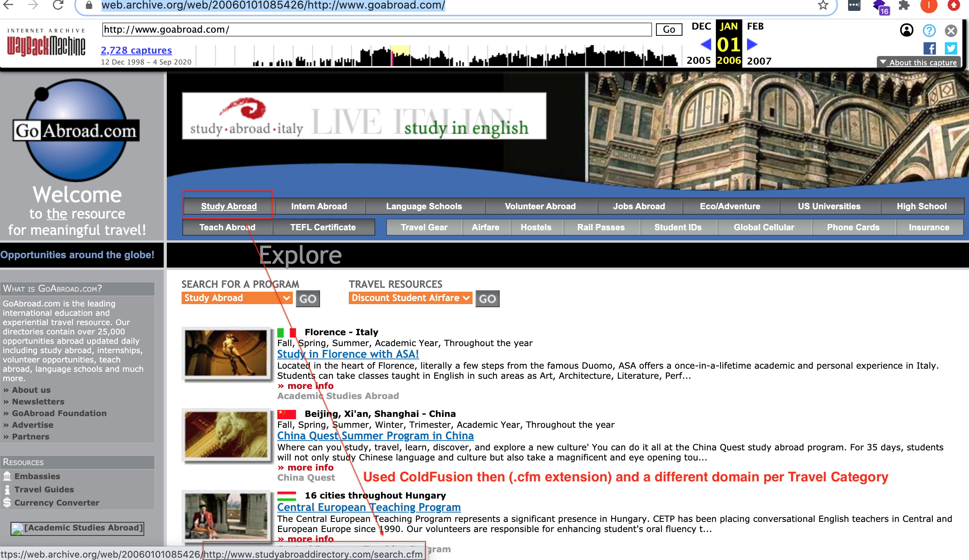Click the browser extensions puzzle icon
Image resolution: width=969 pixels, height=560 pixels.
(x=904, y=6)
